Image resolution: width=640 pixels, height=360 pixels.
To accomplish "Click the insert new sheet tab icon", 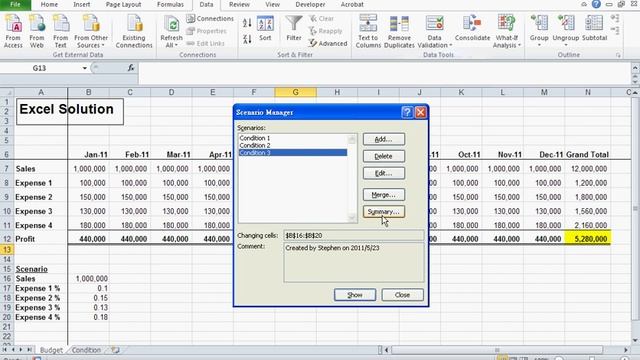I will click(116, 350).
